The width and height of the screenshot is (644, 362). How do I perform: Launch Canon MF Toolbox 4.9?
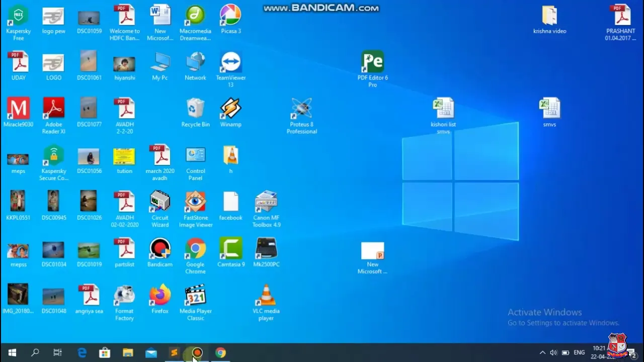tap(266, 210)
